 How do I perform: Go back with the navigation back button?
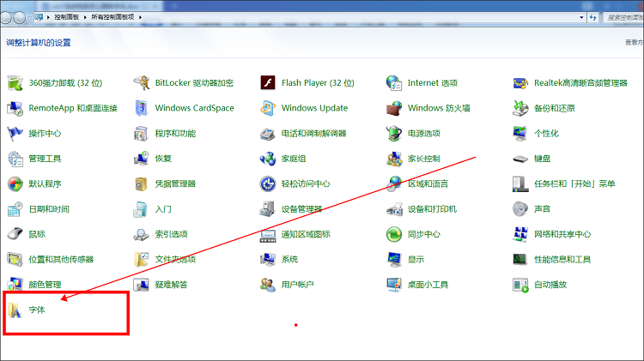point(6,18)
